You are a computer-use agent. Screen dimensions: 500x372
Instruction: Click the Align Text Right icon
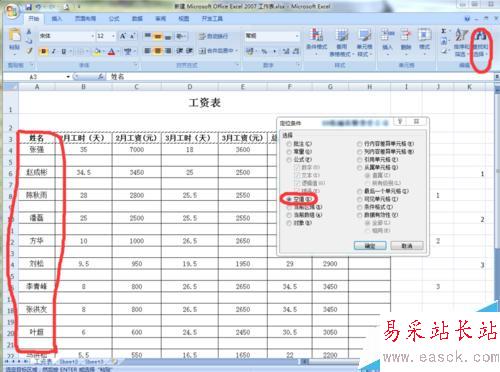point(168,51)
